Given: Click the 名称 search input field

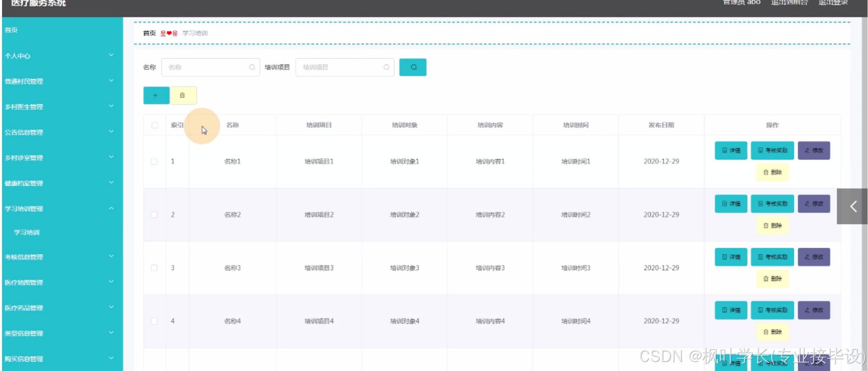Looking at the screenshot, I should click(x=211, y=67).
